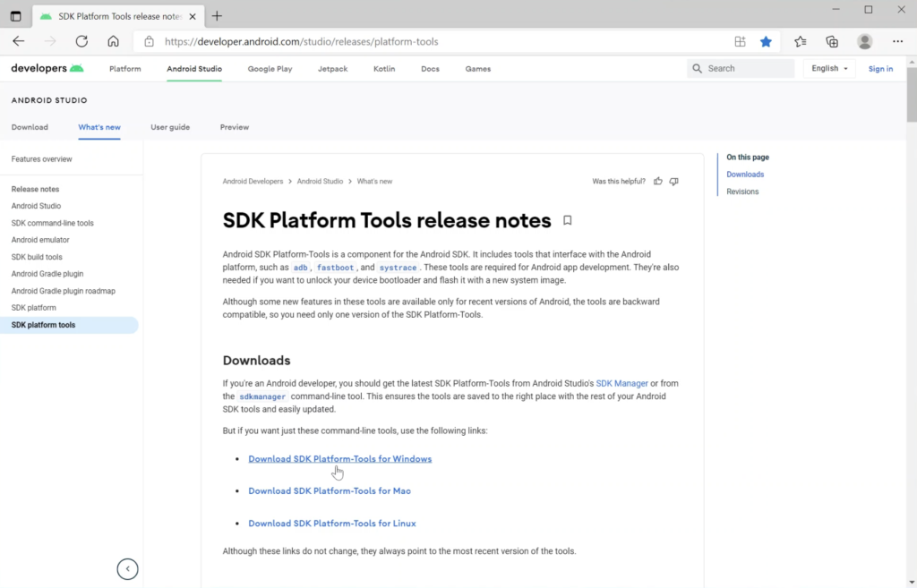The height and width of the screenshot is (588, 917).
Task: Open the browser profile avatar
Action: [864, 41]
